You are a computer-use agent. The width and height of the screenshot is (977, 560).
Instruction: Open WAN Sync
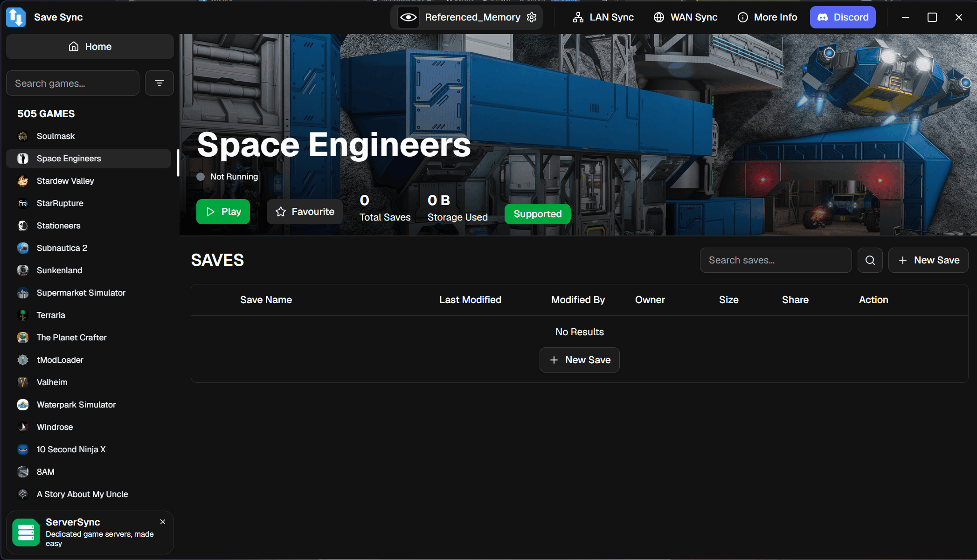[x=685, y=17]
